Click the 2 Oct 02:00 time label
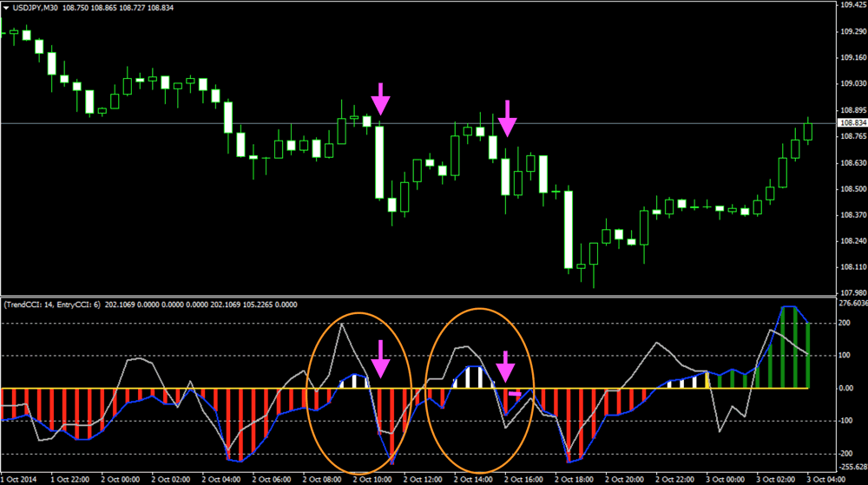Image resolution: width=868 pixels, height=485 pixels. pyautogui.click(x=170, y=480)
